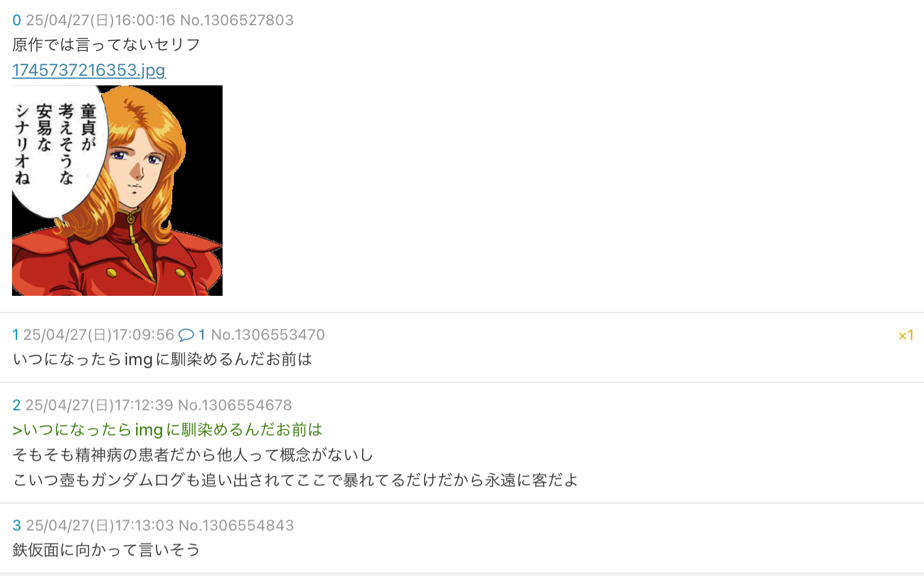
Task: Select post number 1 index
Action: click(x=16, y=335)
